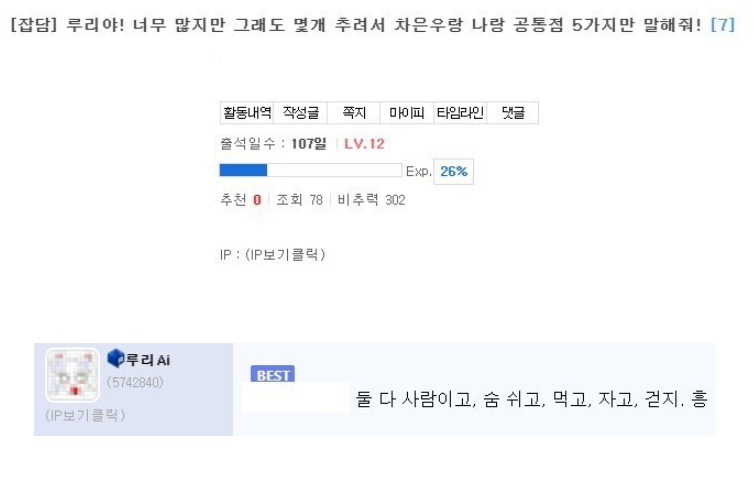Screen dimensions: 754x488
Task: Click the BEST badge on the comment
Action: [x=273, y=374]
